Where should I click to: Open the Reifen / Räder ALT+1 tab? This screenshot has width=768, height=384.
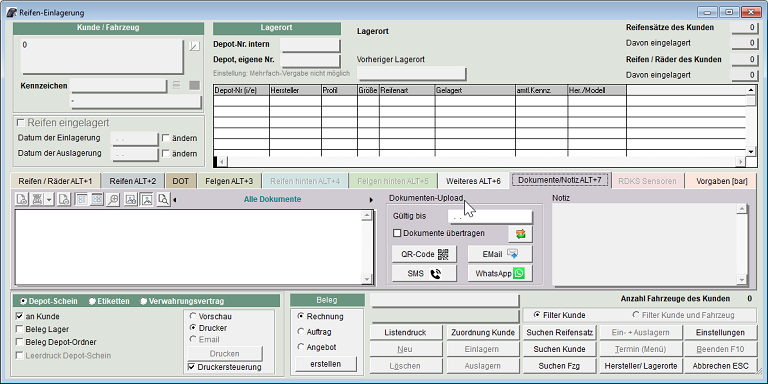click(x=55, y=181)
